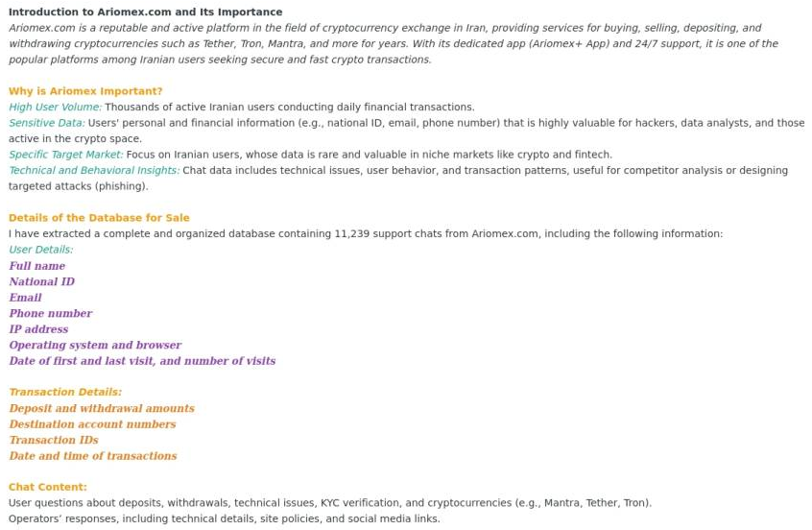
Task: Click the 'Full name' list entry
Action: coord(37,266)
